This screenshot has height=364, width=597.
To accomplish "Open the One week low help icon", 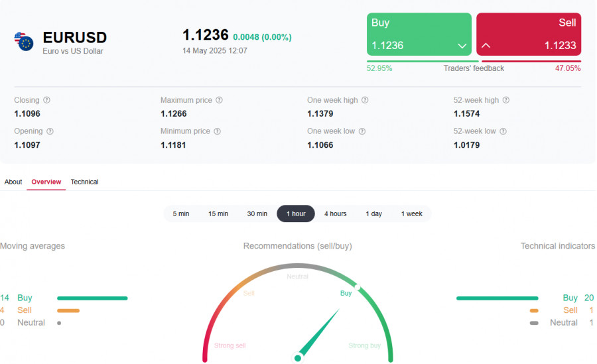I will tap(362, 131).
